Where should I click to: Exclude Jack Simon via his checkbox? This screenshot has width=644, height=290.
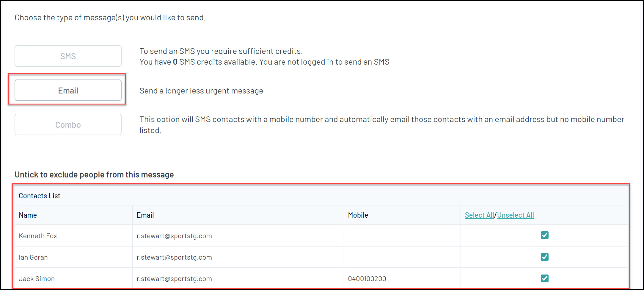(x=545, y=278)
